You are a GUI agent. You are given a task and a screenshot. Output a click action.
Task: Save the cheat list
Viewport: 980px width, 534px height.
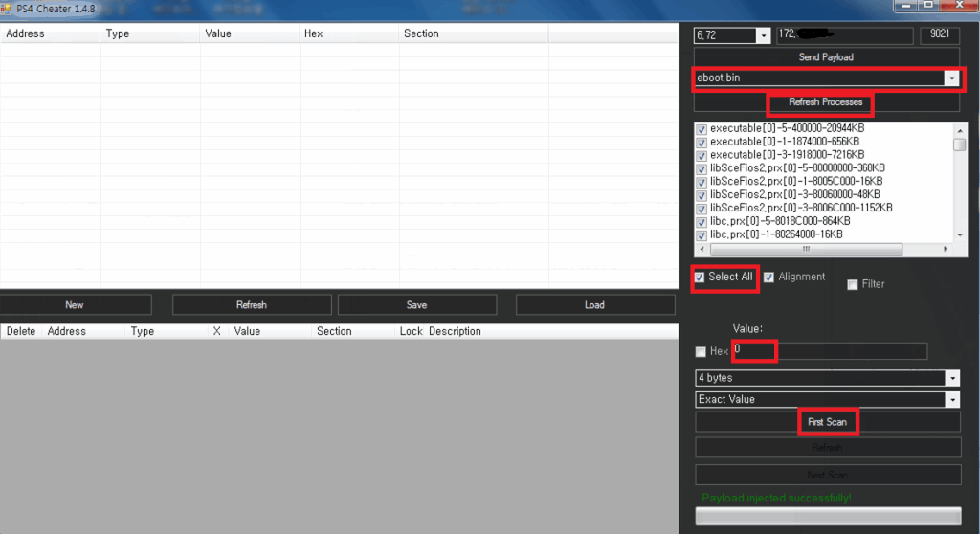click(x=417, y=305)
